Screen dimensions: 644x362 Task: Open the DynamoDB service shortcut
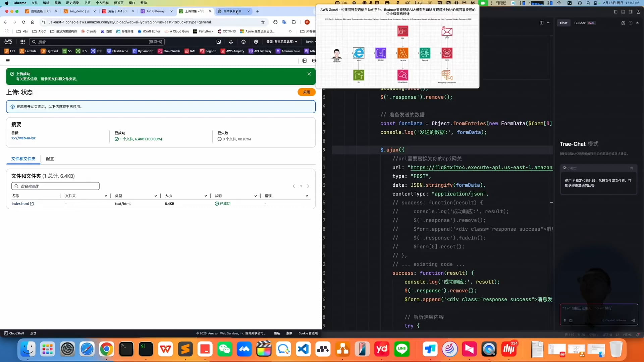143,51
